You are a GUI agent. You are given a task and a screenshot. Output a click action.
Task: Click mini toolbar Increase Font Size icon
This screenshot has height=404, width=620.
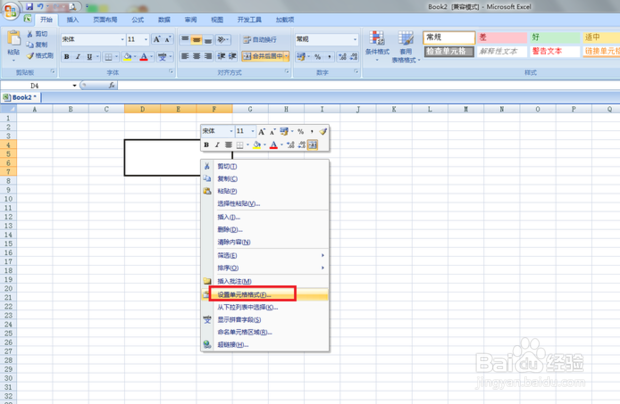coord(261,131)
